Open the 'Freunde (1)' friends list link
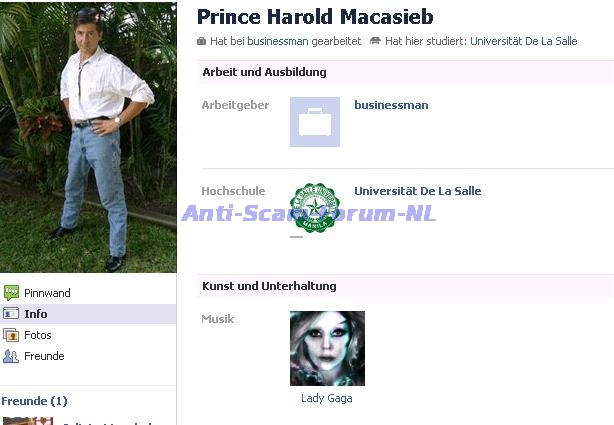This screenshot has width=614, height=425. (x=34, y=401)
